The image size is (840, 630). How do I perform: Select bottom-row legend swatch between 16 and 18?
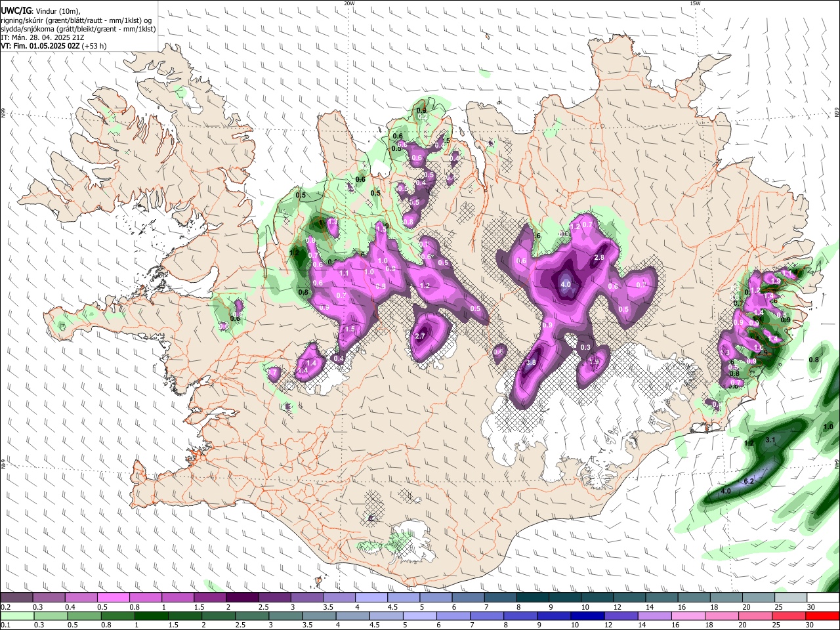(x=688, y=616)
